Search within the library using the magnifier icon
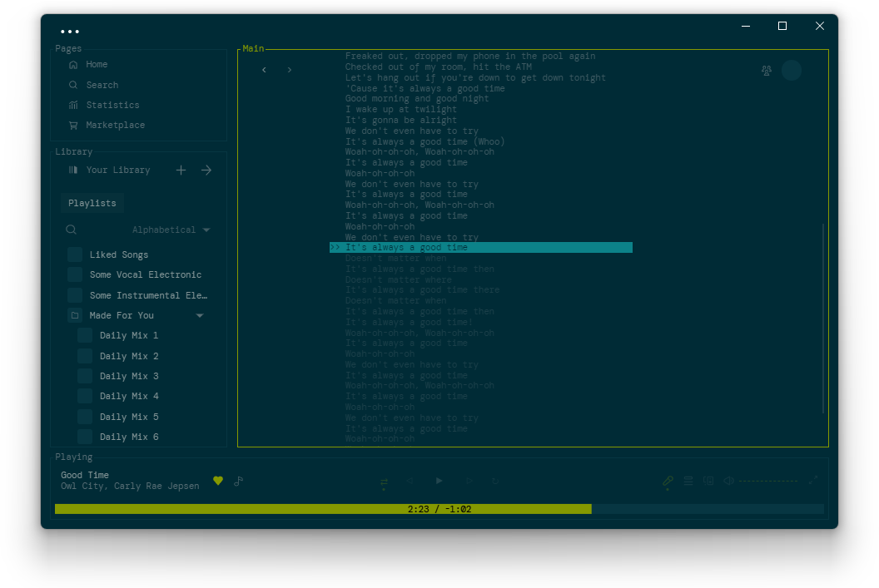The height and width of the screenshot is (588, 879). 72,230
